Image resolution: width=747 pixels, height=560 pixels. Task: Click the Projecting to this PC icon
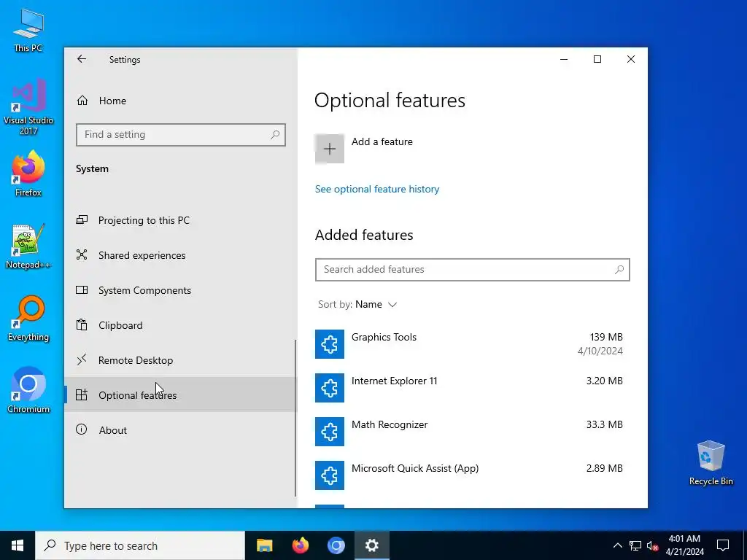[x=82, y=220]
